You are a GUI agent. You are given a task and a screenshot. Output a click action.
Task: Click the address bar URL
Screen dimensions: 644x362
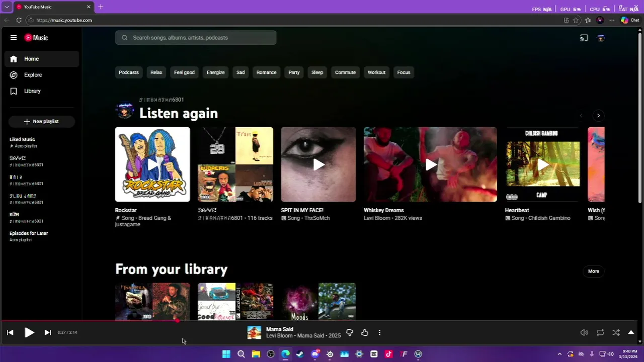coord(64,20)
